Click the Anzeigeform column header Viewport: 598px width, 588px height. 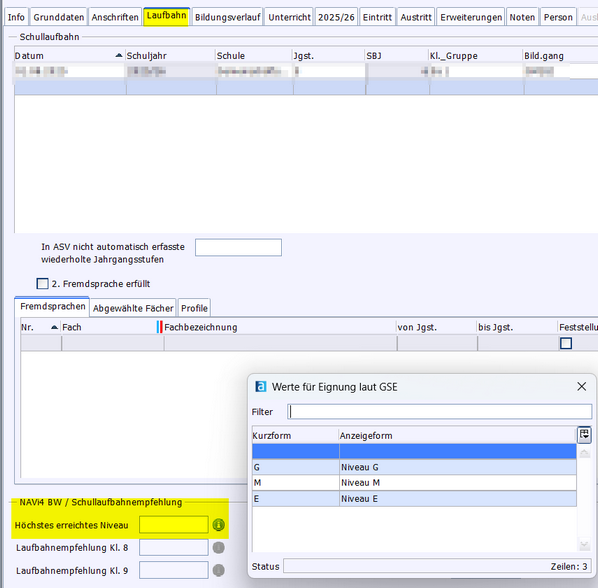click(457, 435)
